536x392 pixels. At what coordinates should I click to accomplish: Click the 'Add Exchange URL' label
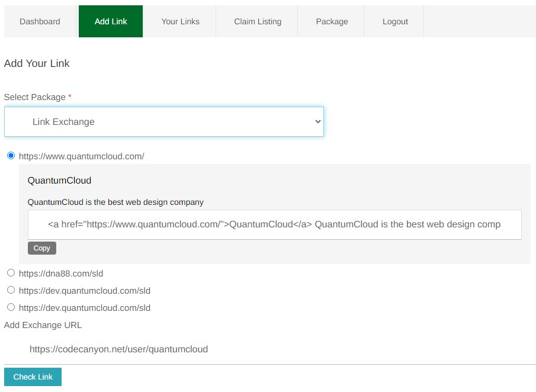click(43, 325)
